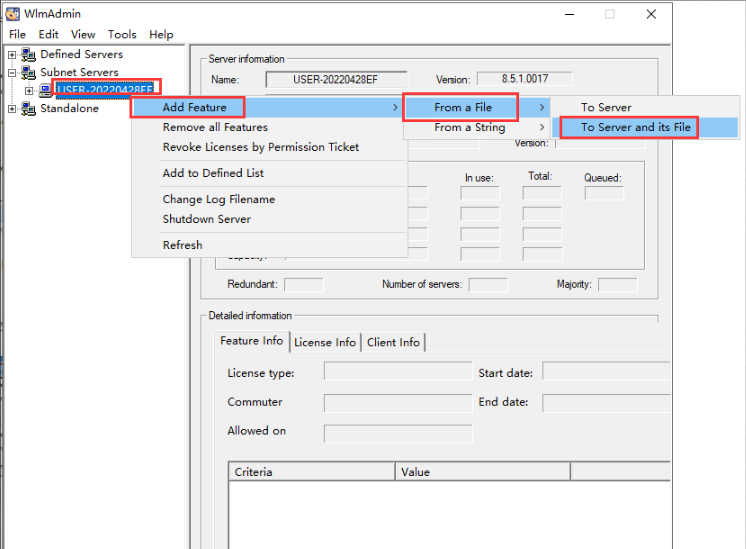Click the server Name field
This screenshot has width=746, height=549.
pyautogui.click(x=336, y=79)
